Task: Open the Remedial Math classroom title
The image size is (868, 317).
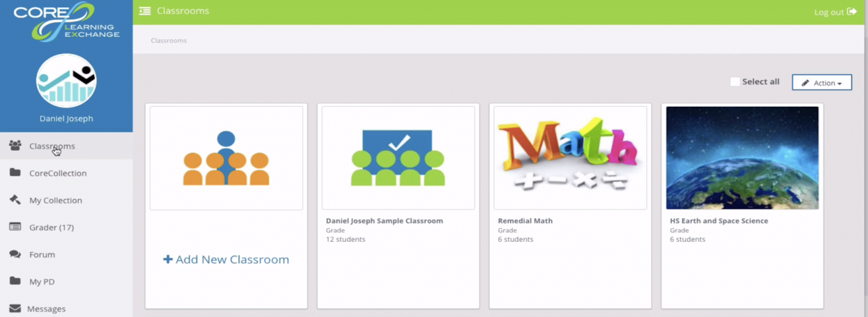Action: pos(525,221)
